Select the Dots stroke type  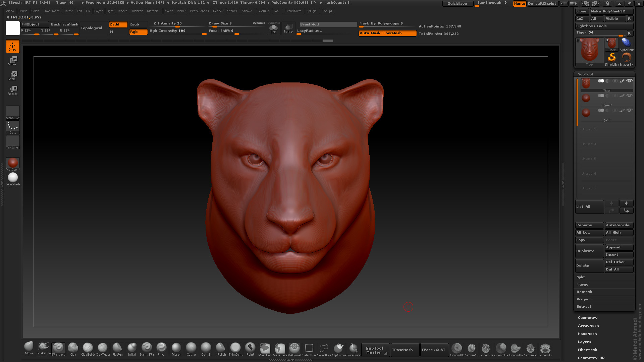pos(13,127)
